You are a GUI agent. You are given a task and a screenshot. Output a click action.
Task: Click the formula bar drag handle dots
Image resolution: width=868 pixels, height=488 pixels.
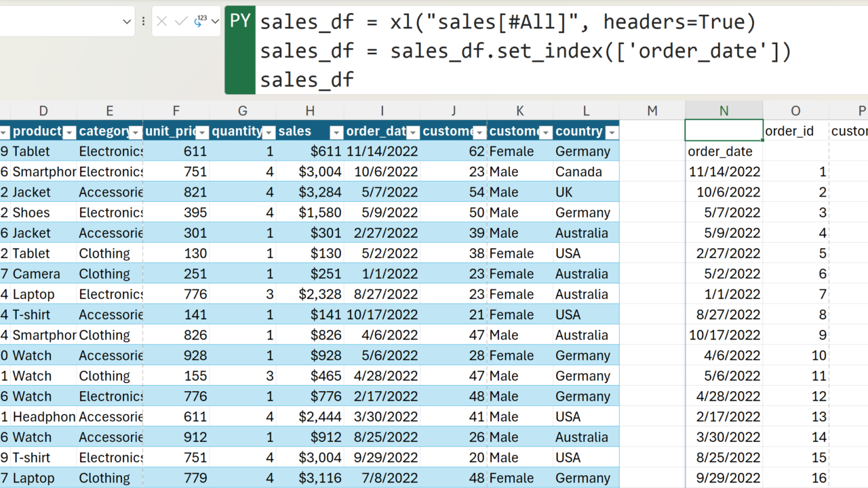pyautogui.click(x=143, y=22)
